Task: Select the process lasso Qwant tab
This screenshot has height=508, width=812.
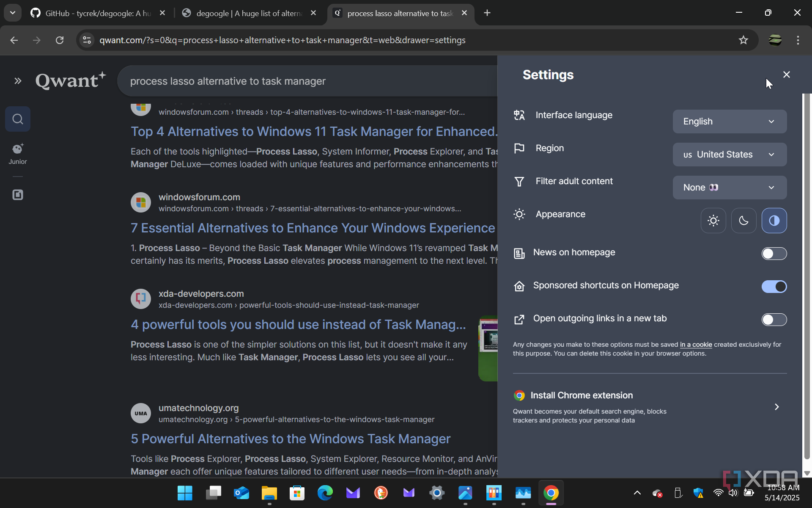Action: (400, 13)
